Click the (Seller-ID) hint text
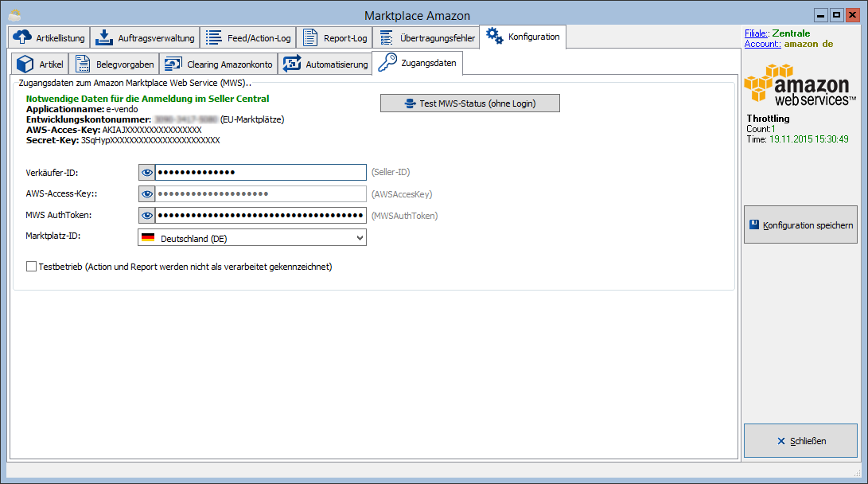 [391, 172]
